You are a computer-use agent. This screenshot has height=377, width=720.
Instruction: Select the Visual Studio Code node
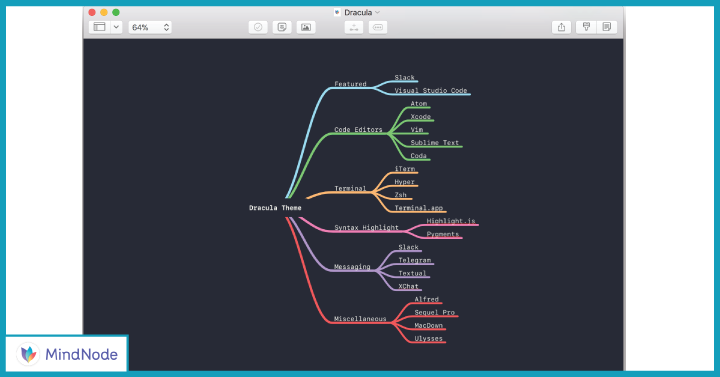(x=431, y=90)
